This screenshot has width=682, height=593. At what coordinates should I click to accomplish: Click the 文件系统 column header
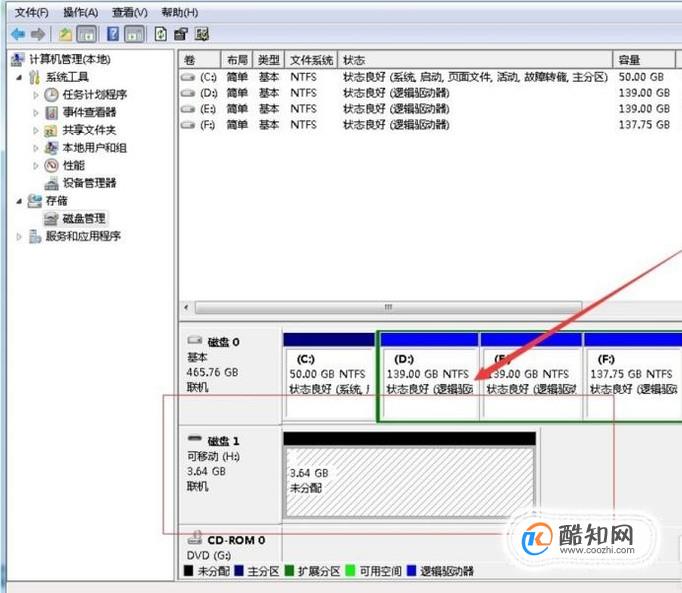tap(311, 60)
